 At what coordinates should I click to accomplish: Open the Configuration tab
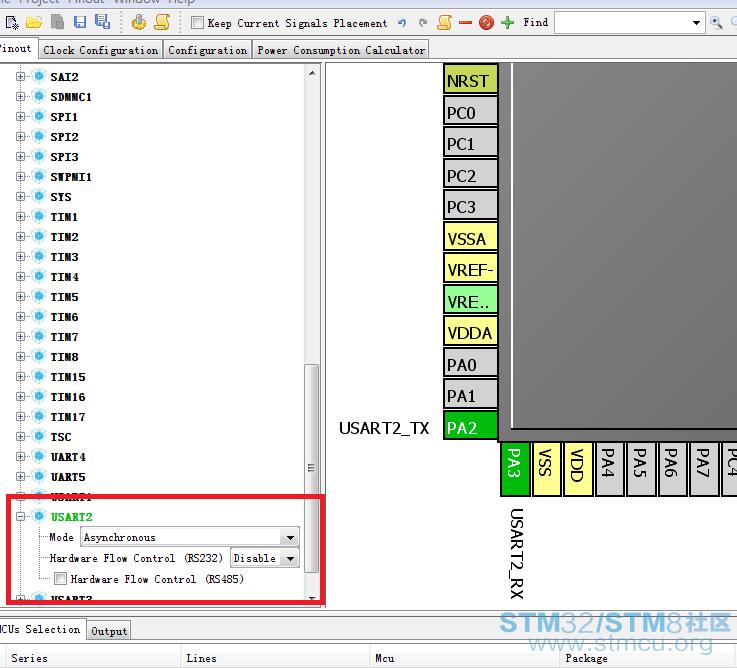(x=207, y=50)
